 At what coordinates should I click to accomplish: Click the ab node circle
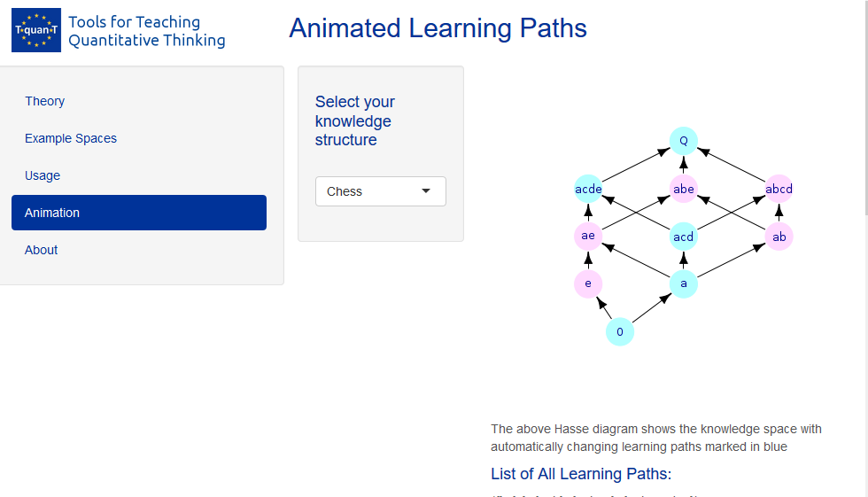click(x=779, y=237)
